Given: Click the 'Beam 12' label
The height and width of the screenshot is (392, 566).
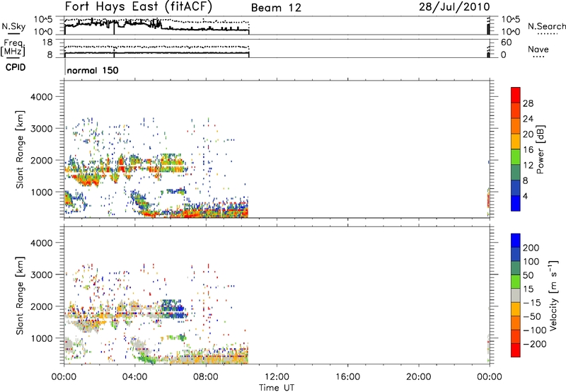Looking at the screenshot, I should (x=276, y=8).
